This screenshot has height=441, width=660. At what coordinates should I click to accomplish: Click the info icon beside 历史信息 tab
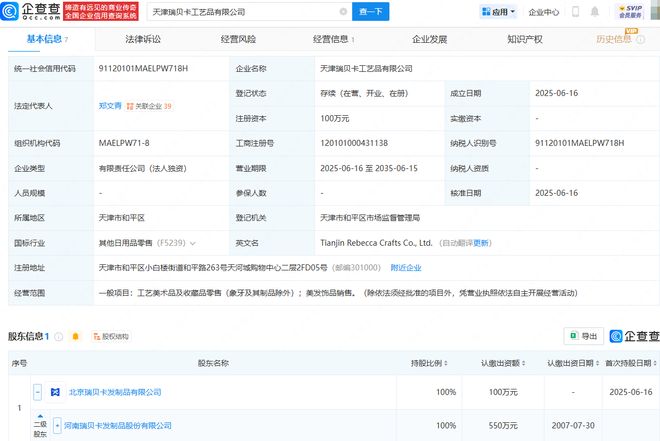click(641, 39)
